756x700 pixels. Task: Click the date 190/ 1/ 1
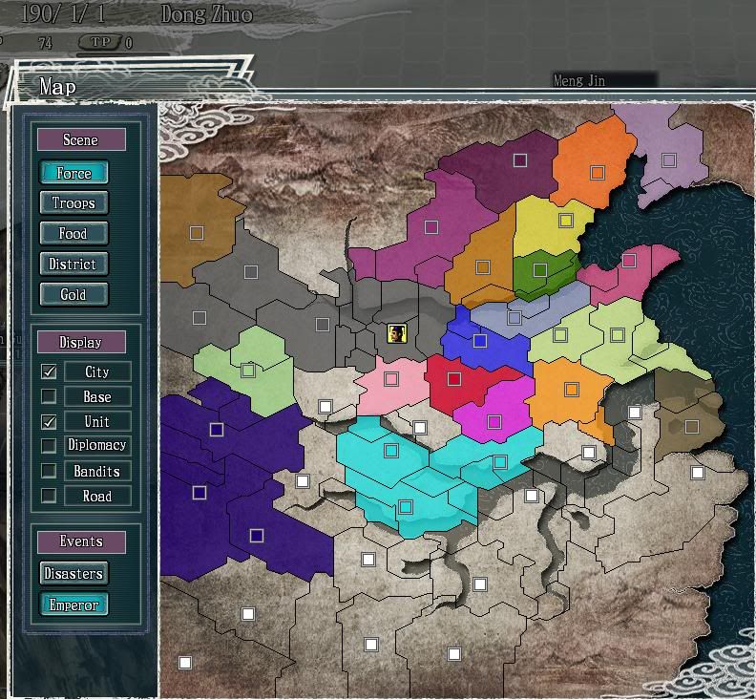(x=63, y=13)
